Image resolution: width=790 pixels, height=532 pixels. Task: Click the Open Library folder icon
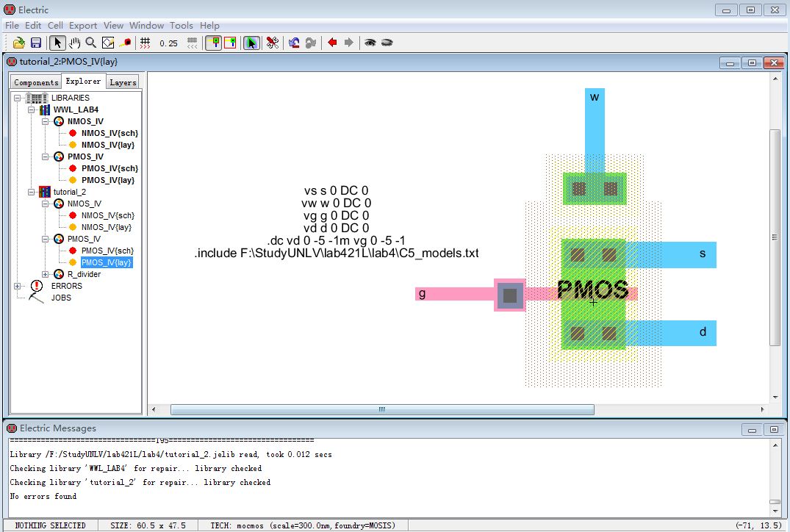tap(19, 43)
